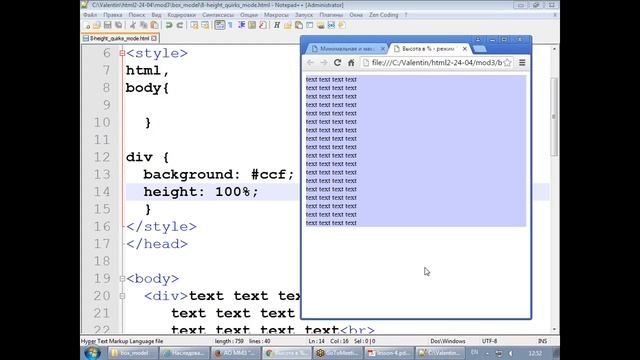Click the 'height: 100%;' code line
This screenshot has width=640, height=360.
point(201,192)
